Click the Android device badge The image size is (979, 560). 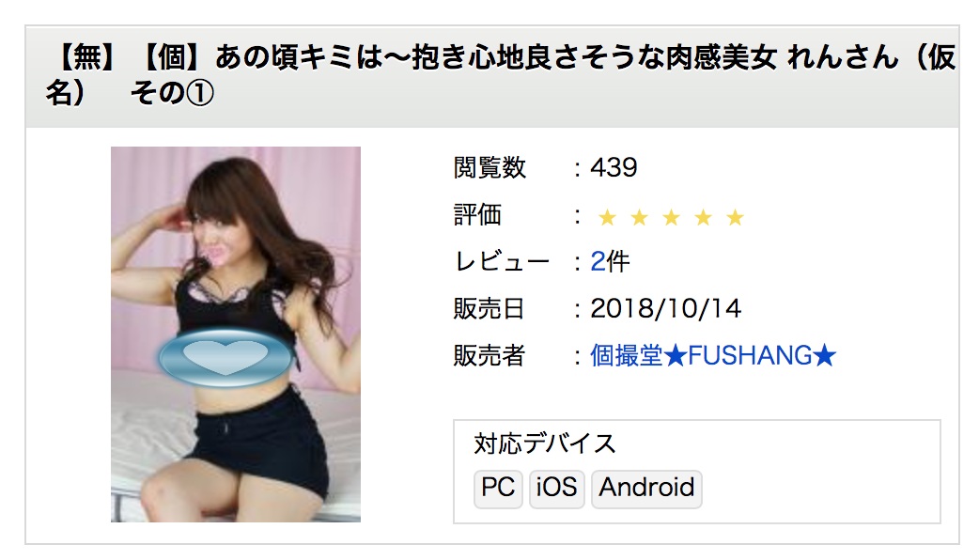(x=646, y=488)
